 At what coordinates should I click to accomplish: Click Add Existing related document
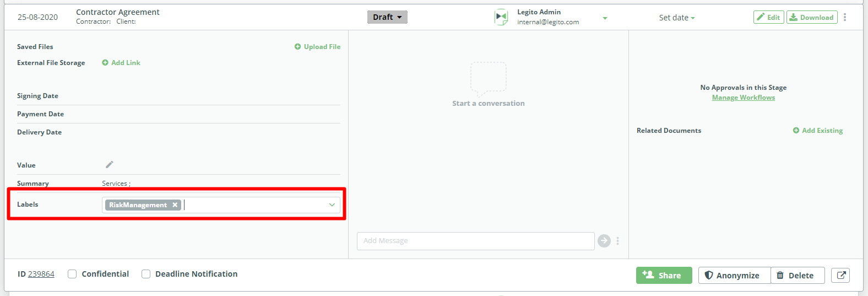tap(818, 131)
